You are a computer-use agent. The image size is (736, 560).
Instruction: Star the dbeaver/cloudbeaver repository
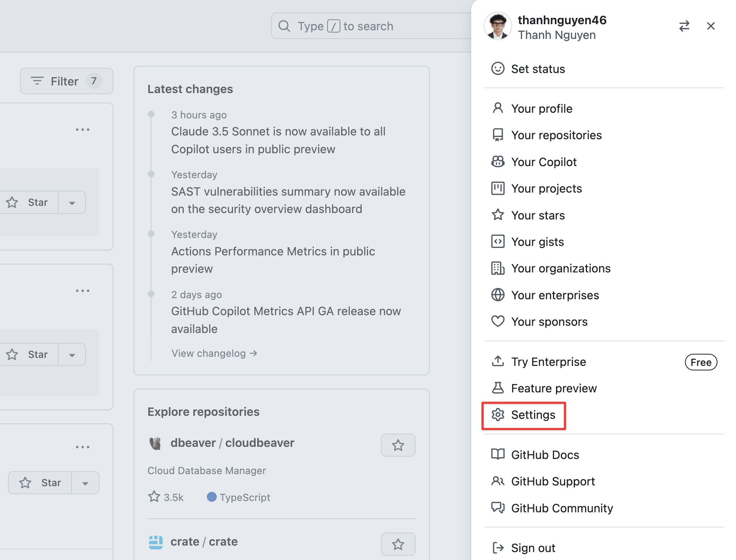coord(398,445)
